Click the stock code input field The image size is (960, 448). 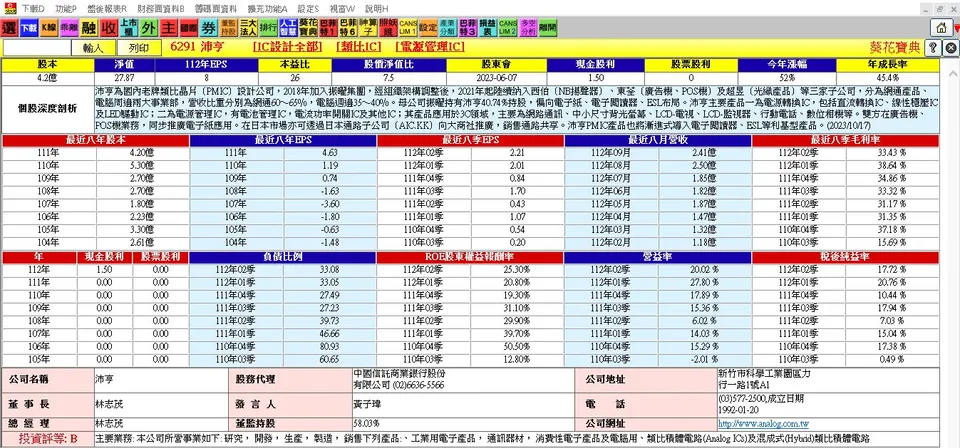[x=37, y=48]
